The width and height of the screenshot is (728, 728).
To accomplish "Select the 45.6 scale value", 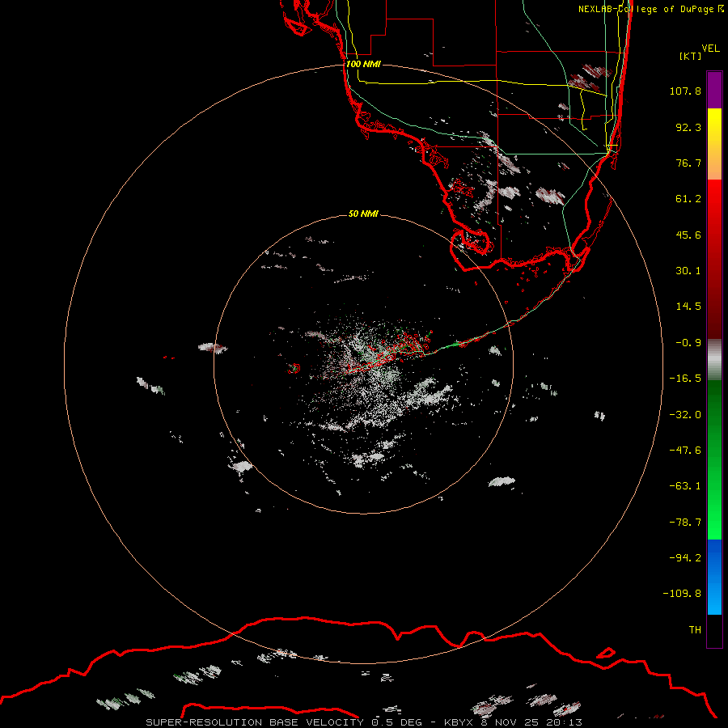I will coord(688,235).
